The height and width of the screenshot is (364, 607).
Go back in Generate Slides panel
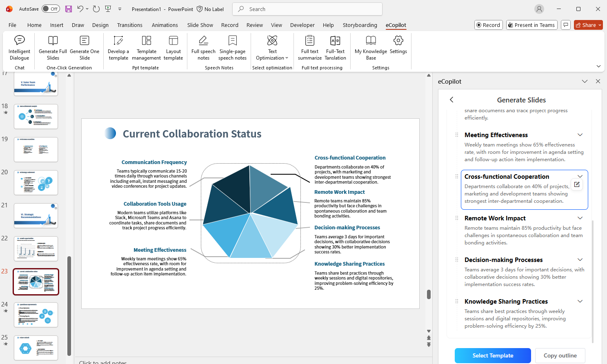[451, 100]
